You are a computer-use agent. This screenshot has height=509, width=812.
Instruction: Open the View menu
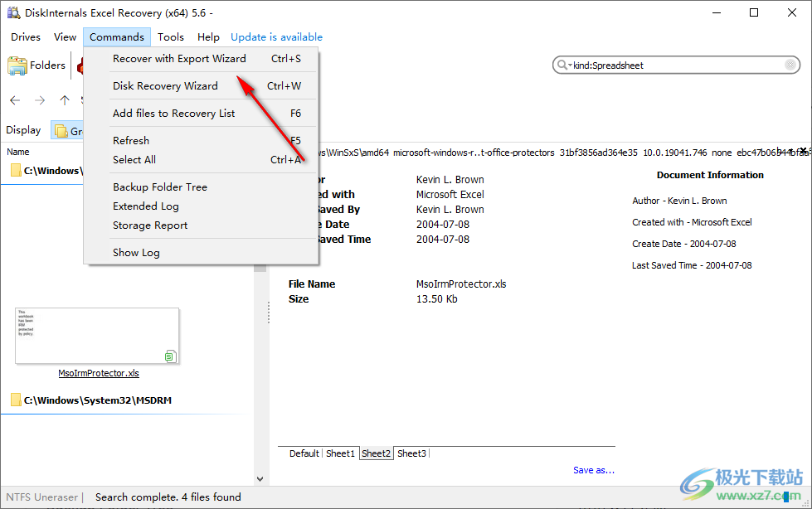tap(65, 37)
